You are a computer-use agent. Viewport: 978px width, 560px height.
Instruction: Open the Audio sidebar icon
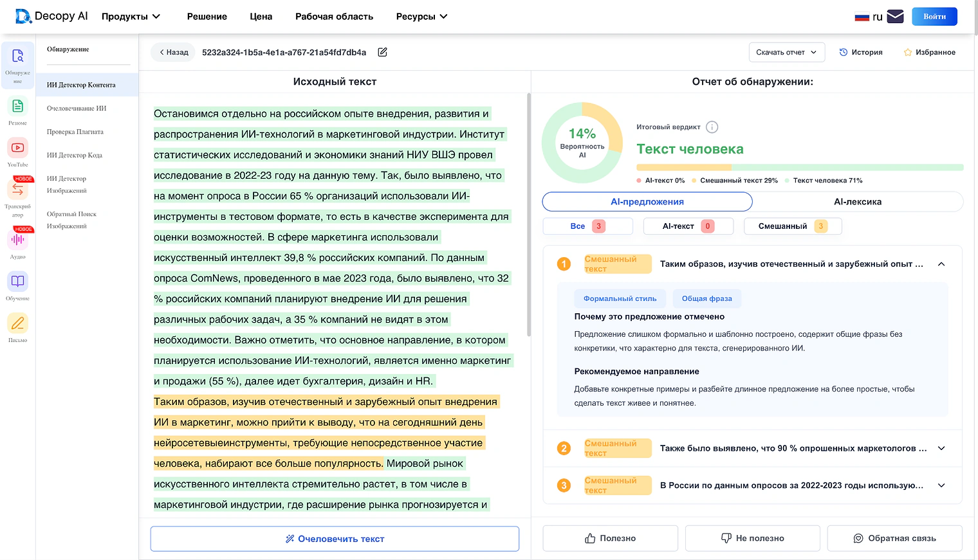tap(18, 240)
